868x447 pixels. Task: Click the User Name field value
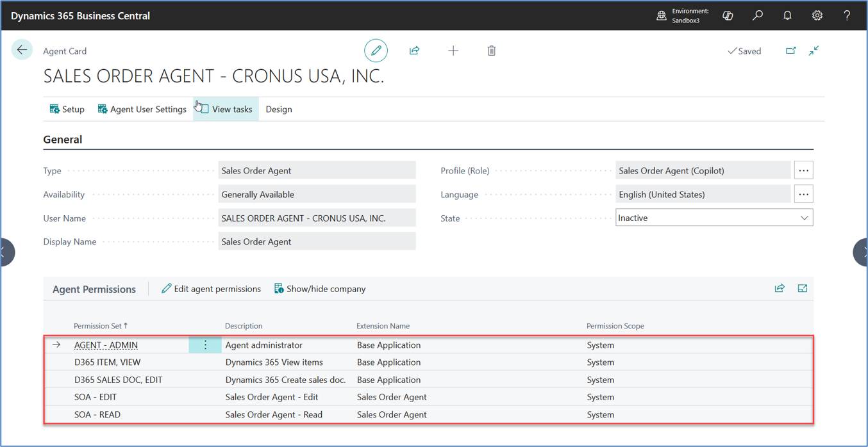click(317, 218)
